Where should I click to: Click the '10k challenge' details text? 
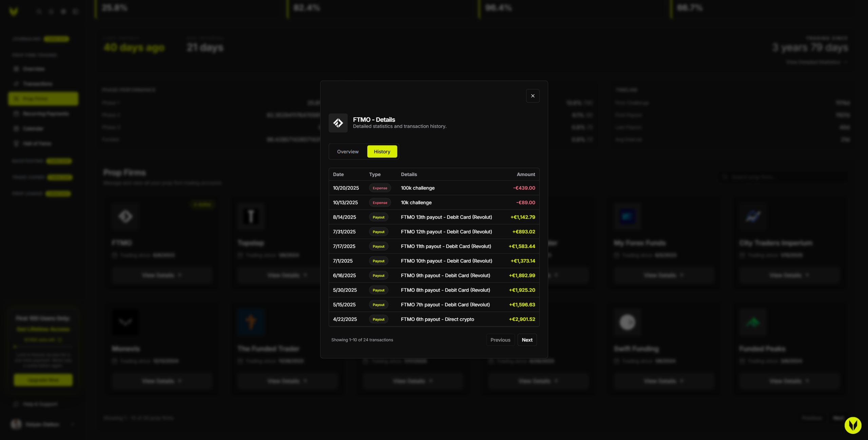[x=416, y=203]
